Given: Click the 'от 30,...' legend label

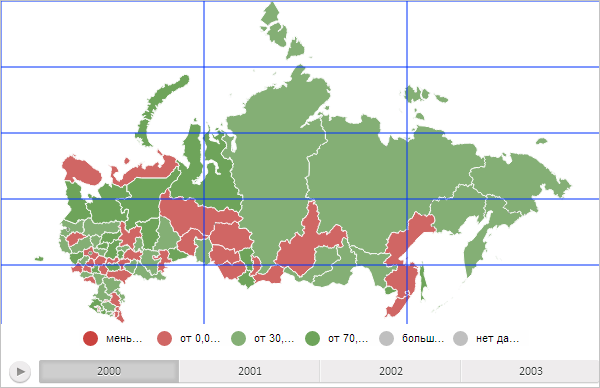Looking at the screenshot, I should pyautogui.click(x=274, y=339).
